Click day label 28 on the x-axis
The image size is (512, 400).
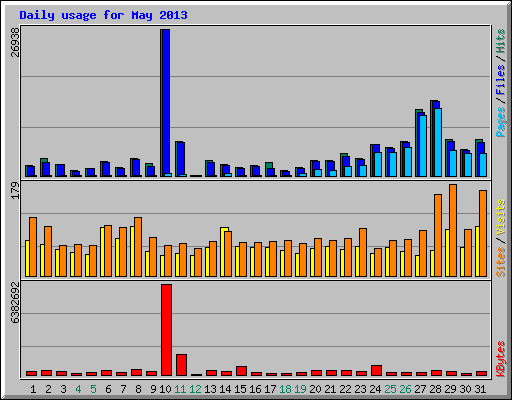(x=435, y=389)
